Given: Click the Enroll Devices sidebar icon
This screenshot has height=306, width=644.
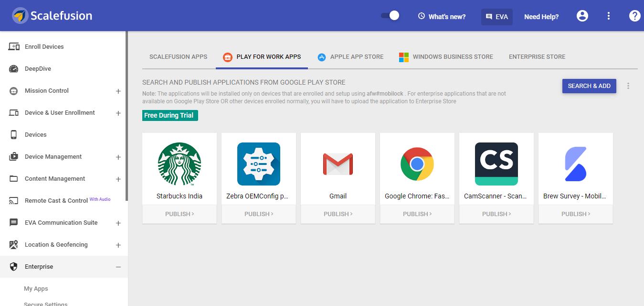Looking at the screenshot, I should click(x=14, y=47).
